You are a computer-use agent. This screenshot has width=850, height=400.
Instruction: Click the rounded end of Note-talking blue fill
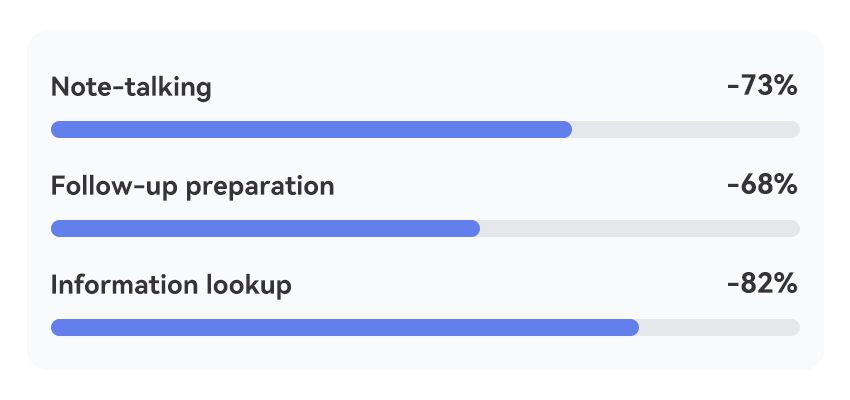[565, 130]
